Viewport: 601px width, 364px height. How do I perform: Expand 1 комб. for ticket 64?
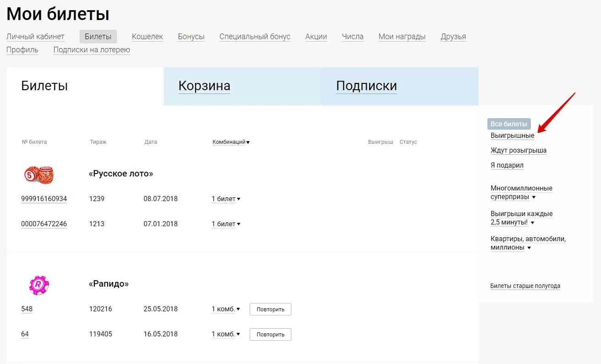(226, 334)
